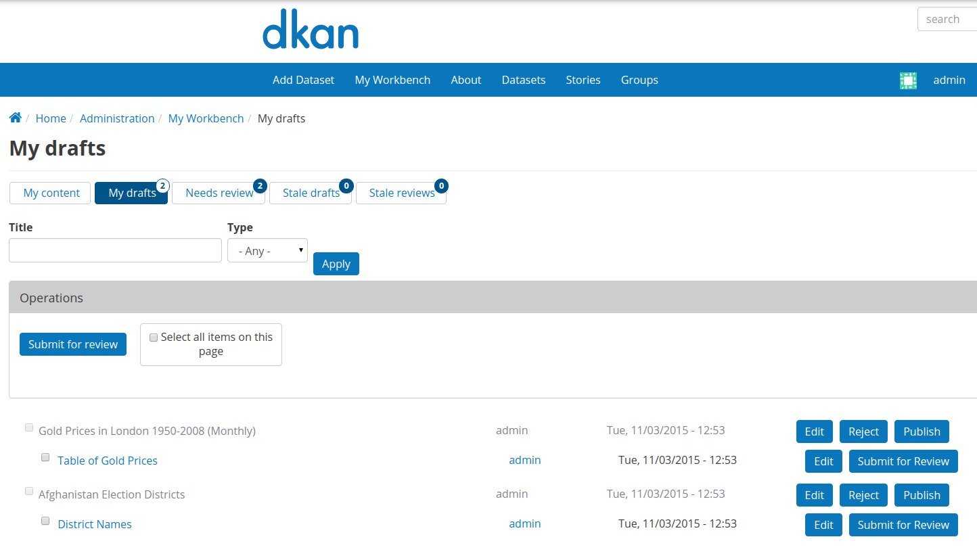Check the Table of Gold Prices checkbox
Viewport: 977px width, 560px height.
[x=45, y=457]
